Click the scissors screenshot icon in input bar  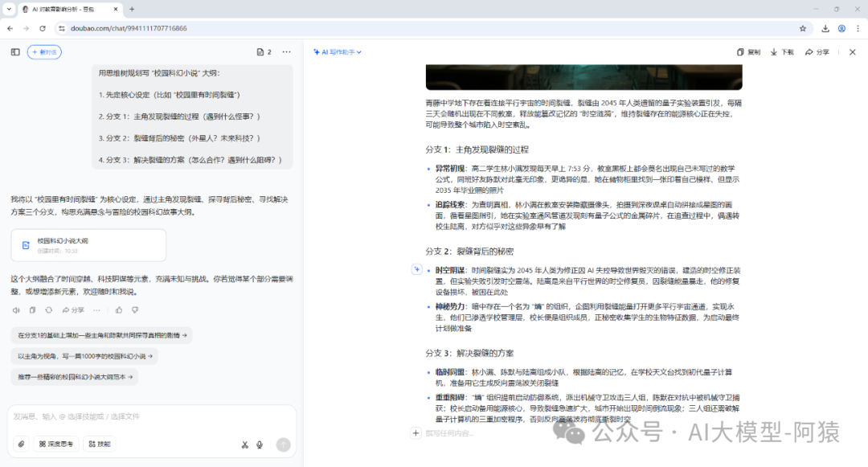point(244,444)
